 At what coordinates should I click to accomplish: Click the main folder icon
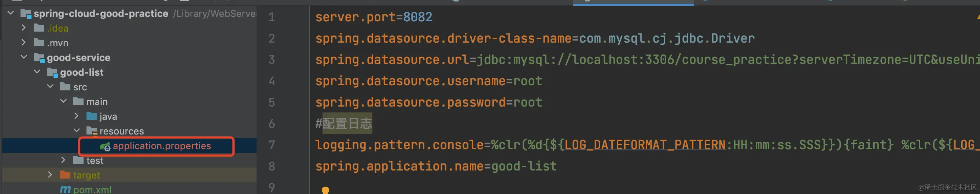tap(78, 101)
